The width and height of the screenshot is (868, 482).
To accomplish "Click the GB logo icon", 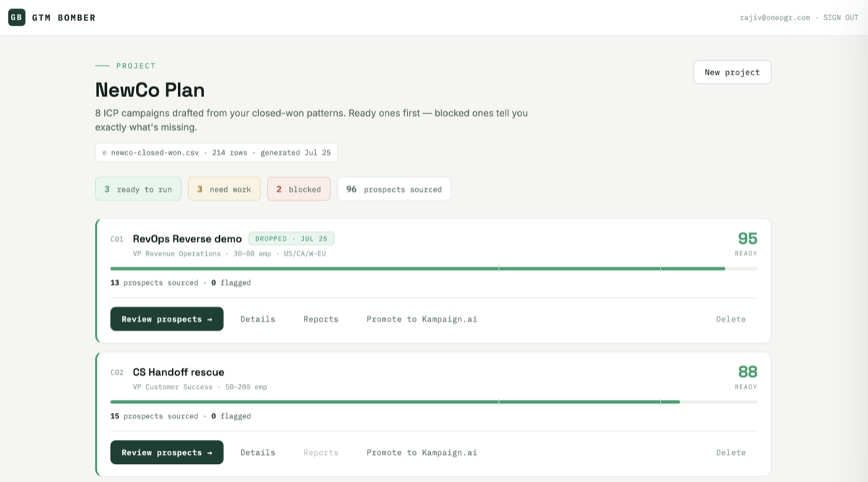I will [x=17, y=17].
